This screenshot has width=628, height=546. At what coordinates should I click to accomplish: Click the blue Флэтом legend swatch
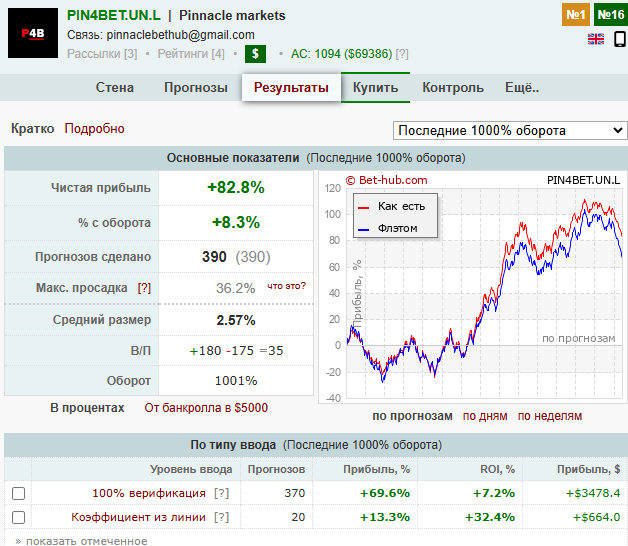(x=363, y=230)
